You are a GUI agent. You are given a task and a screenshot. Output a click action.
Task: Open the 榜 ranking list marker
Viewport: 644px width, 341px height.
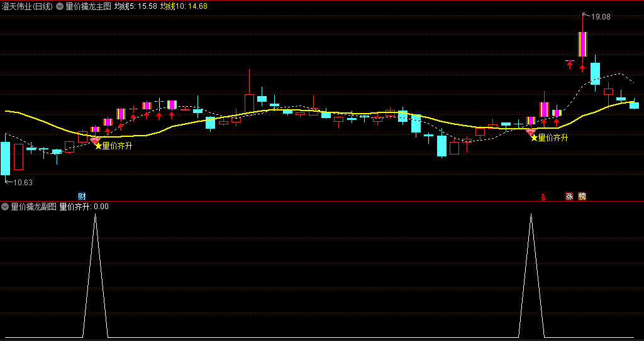click(582, 196)
